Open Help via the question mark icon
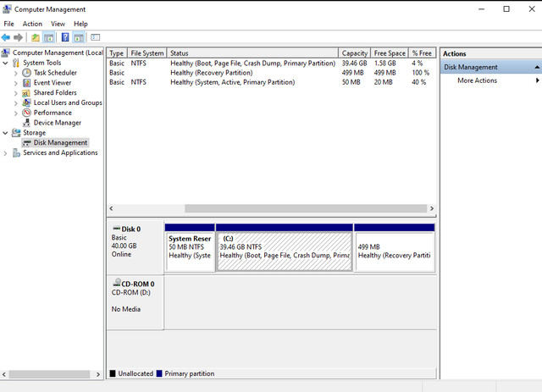 tap(65, 37)
